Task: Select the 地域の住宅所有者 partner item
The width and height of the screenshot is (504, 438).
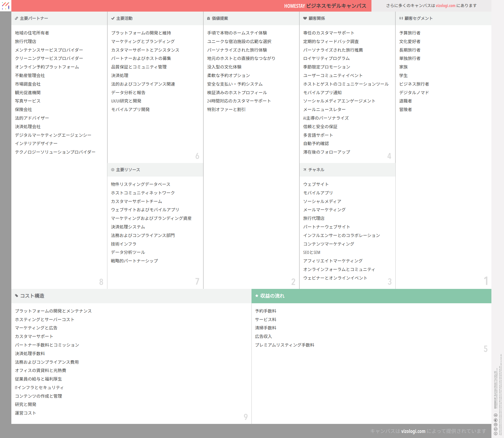Action: 32,33
